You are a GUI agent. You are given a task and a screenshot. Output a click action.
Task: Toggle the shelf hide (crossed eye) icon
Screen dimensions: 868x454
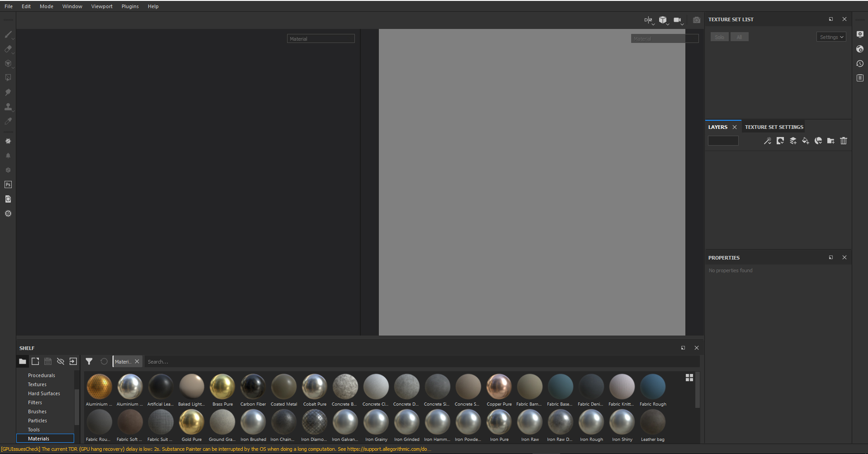pyautogui.click(x=61, y=361)
